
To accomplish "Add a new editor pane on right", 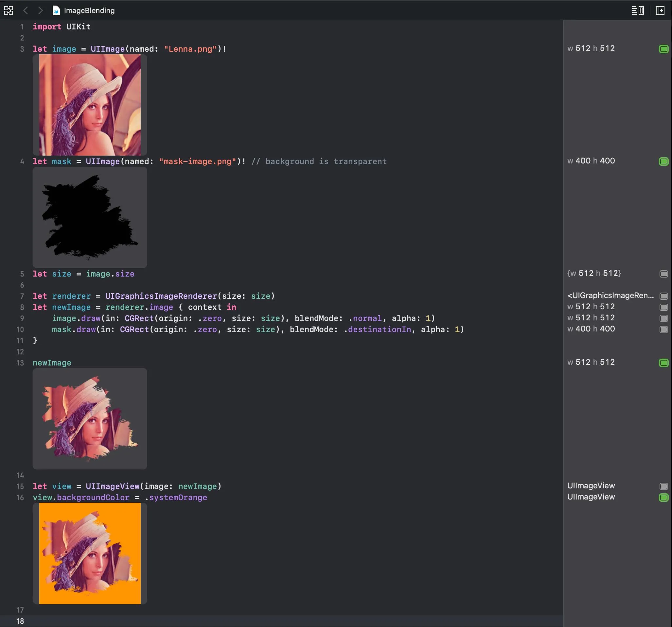I will (660, 10).
